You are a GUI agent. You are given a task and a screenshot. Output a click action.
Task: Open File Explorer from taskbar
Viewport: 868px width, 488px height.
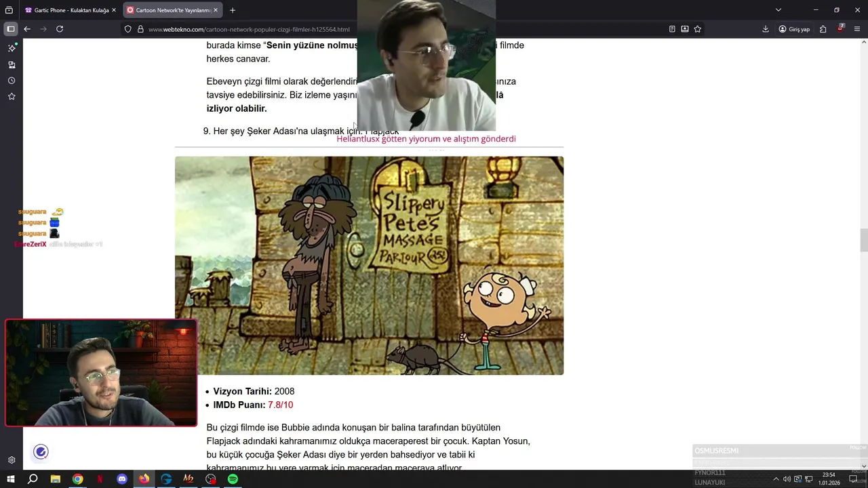[x=56, y=479]
